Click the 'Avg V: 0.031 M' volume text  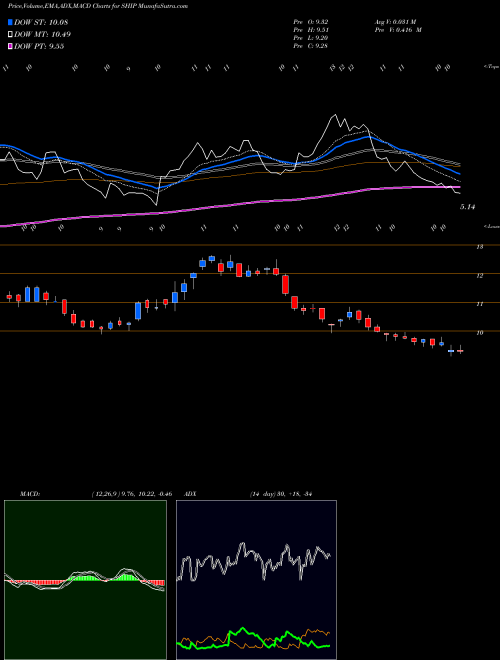(395, 22)
